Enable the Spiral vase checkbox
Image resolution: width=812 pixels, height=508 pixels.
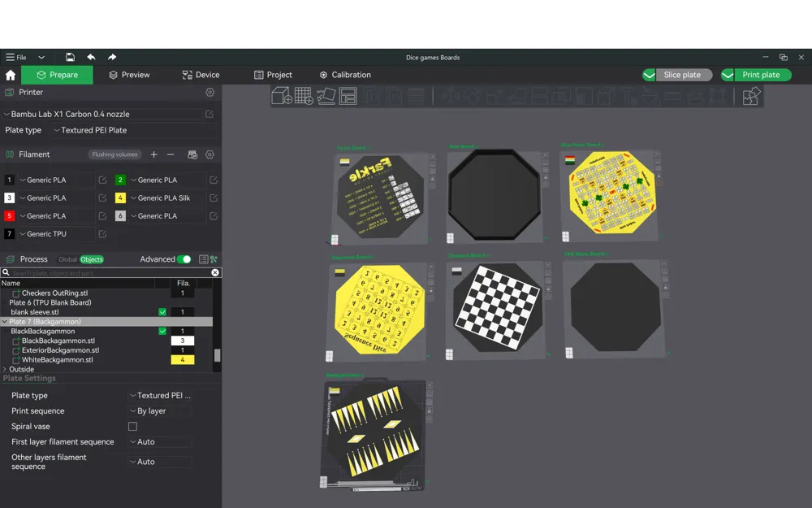click(132, 427)
